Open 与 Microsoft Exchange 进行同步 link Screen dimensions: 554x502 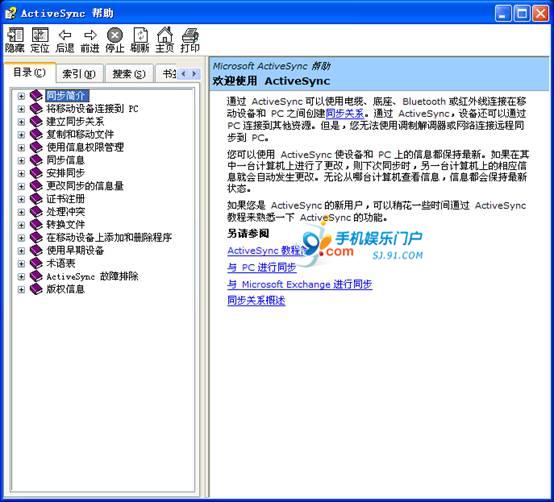coord(300,284)
